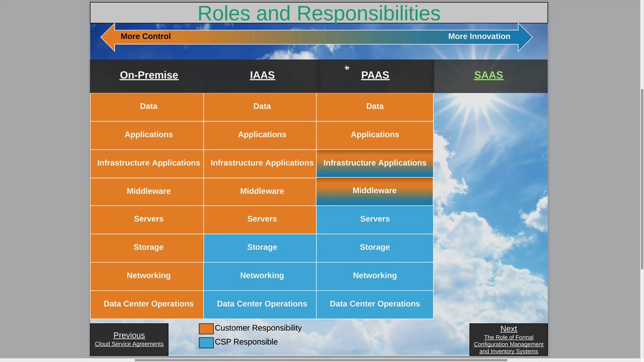Viewport: 644px width, 362px height.
Task: Click the PAAS Storage cell
Action: 375,247
